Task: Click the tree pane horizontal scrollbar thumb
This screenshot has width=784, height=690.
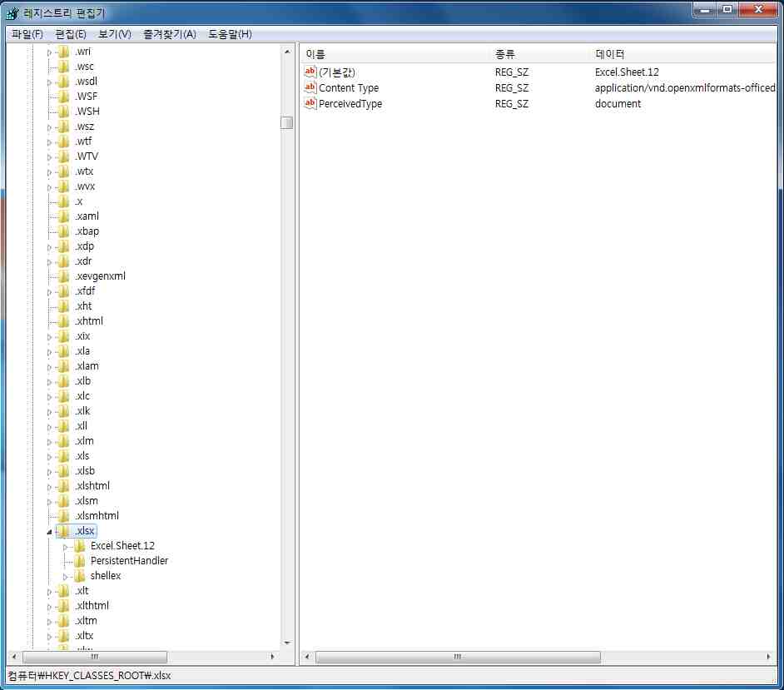Action: click(95, 657)
